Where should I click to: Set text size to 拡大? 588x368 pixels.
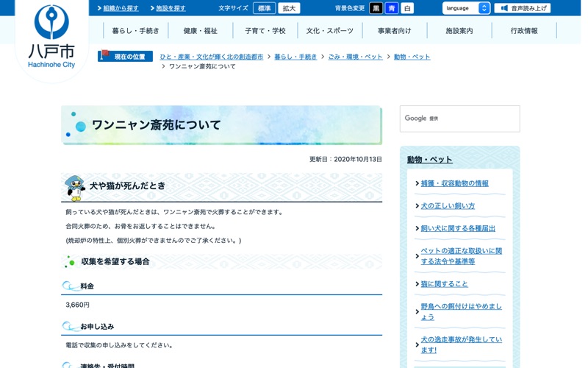click(x=289, y=8)
